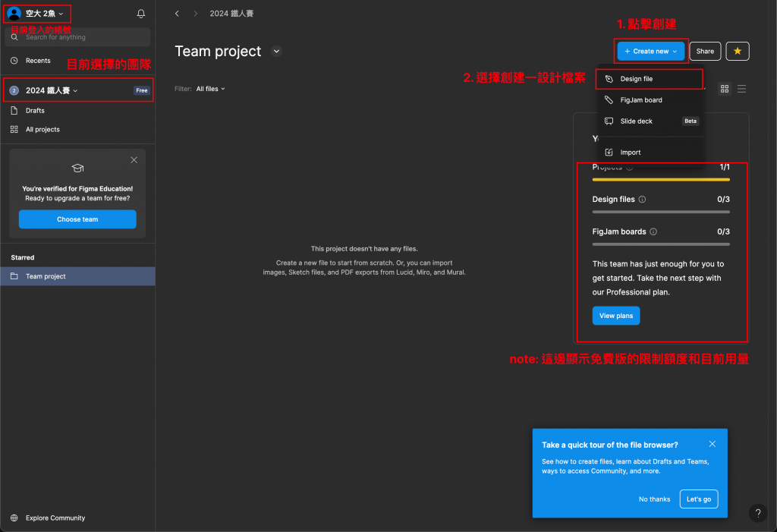Go back with the left arrow
Screen dimensions: 777x532
[x=177, y=14]
